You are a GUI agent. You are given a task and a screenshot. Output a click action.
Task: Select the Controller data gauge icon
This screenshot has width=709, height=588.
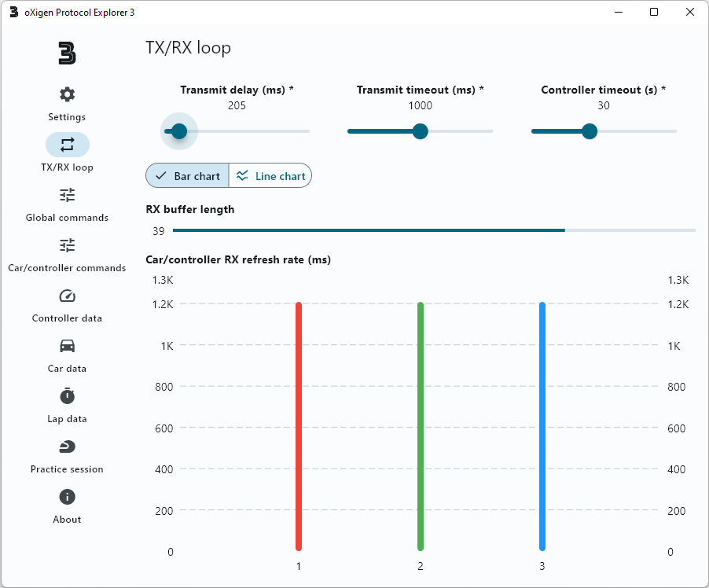click(67, 295)
